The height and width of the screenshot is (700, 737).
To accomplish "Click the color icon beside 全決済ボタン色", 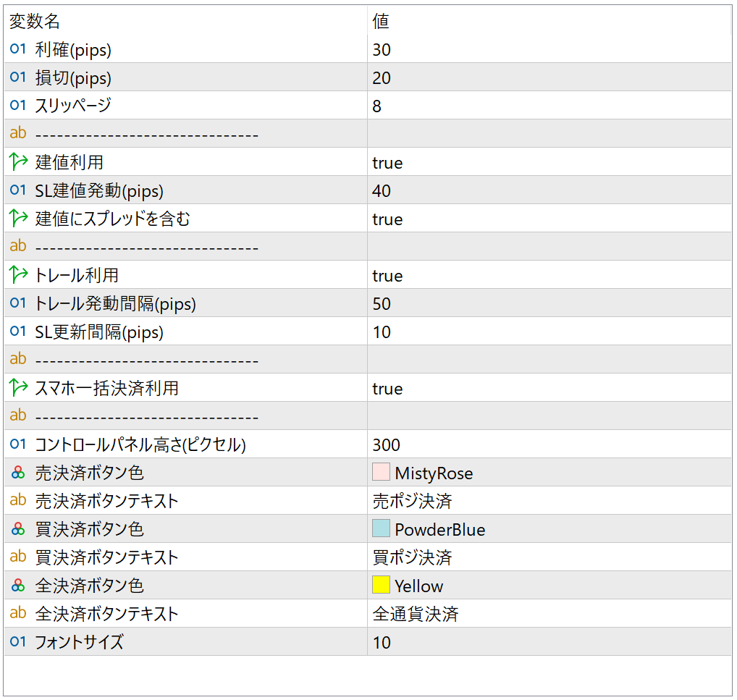I will [x=18, y=586].
